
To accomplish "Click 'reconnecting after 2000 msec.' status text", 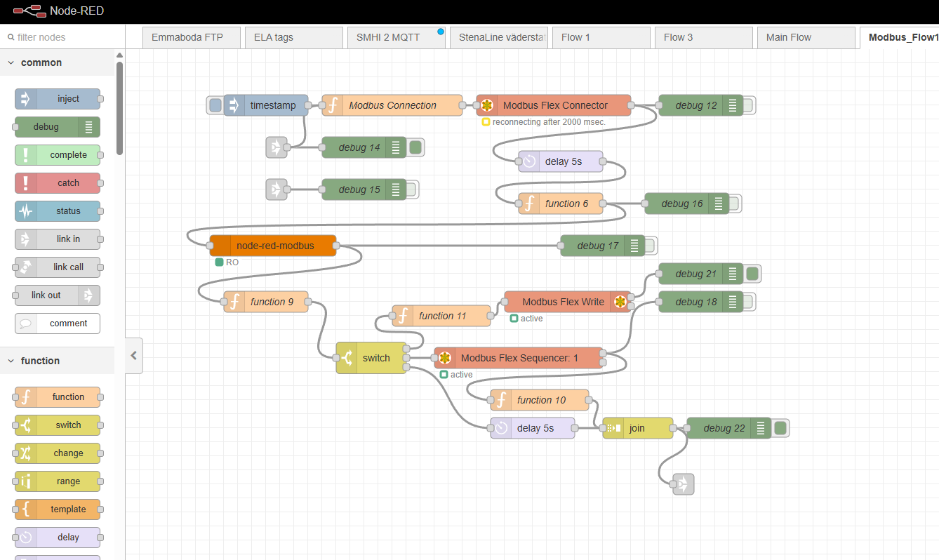I will click(549, 122).
